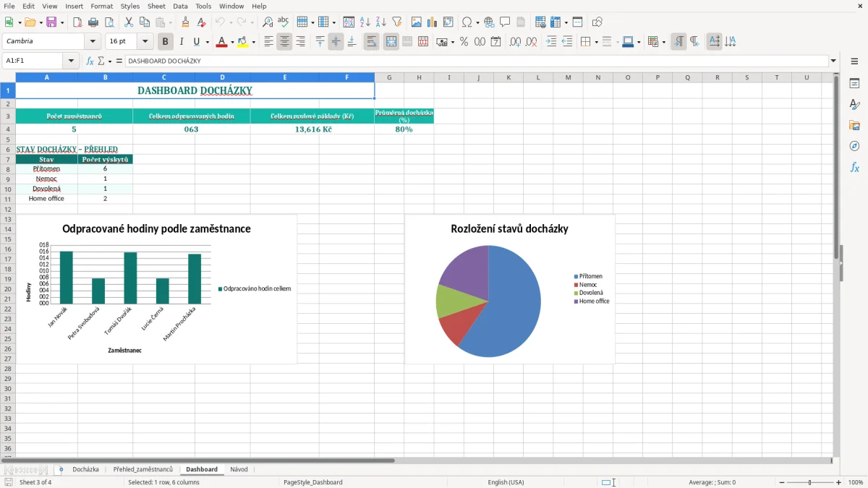The width and height of the screenshot is (868, 488).
Task: Open Special Character dropdown arrow
Action: (478, 22)
